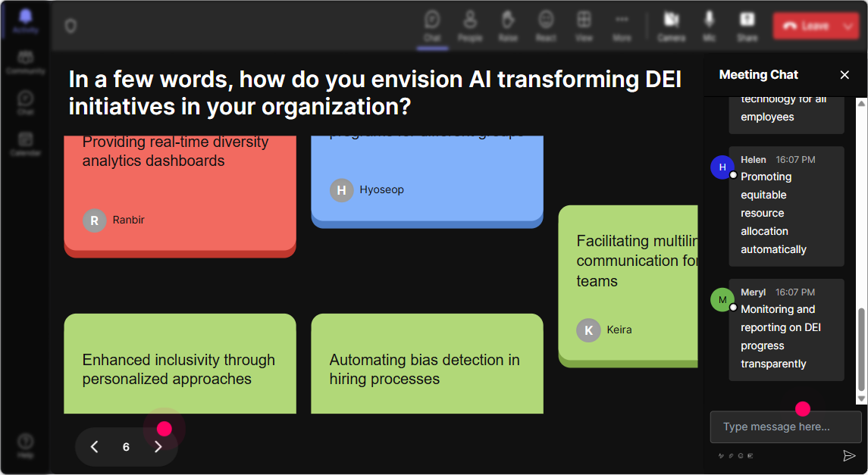This screenshot has height=475, width=868.
Task: Click the chat message input field
Action: coord(785,427)
